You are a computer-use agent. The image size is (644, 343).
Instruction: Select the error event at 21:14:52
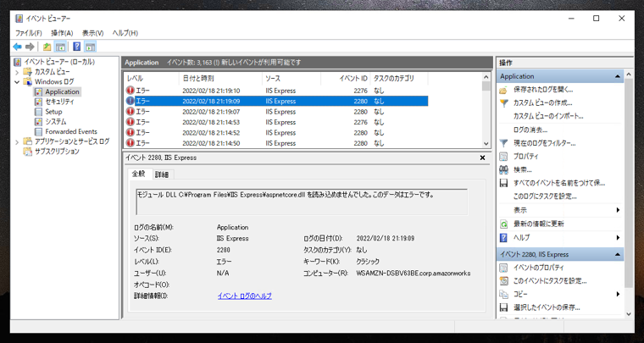click(x=276, y=132)
